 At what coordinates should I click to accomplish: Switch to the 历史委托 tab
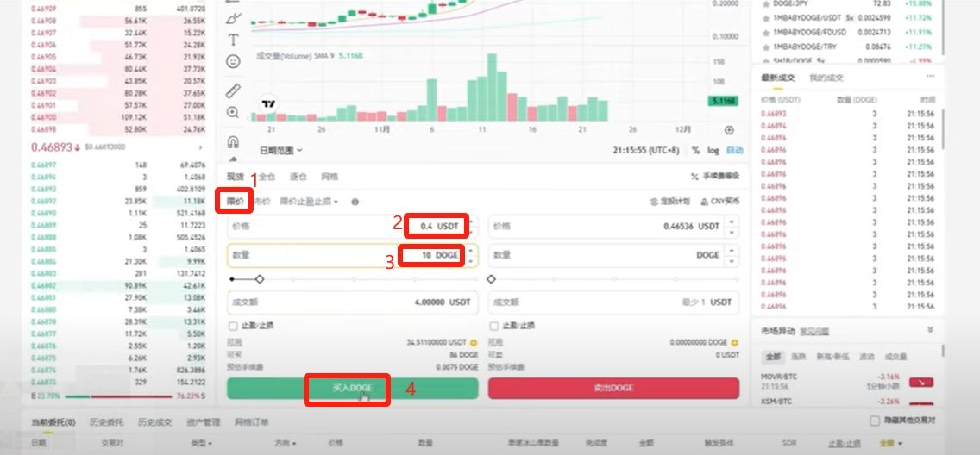point(106,422)
